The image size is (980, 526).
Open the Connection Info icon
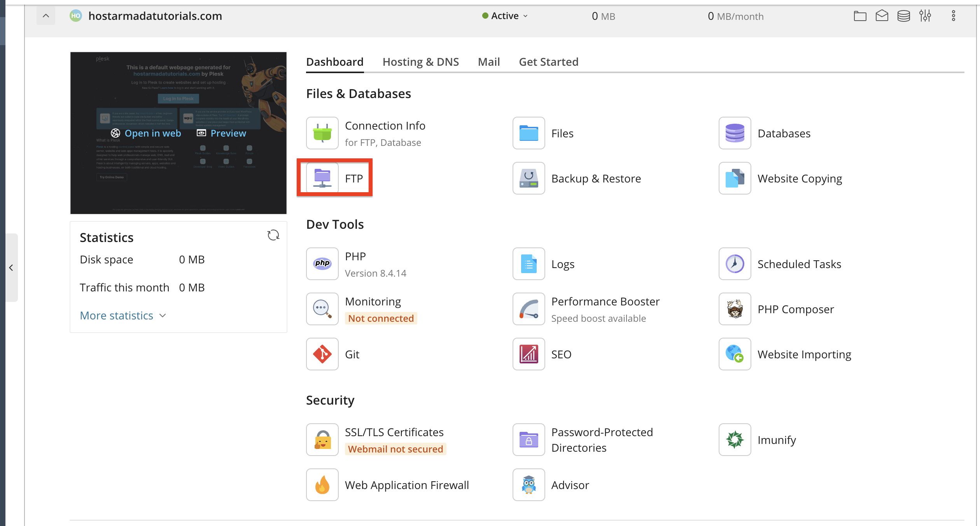click(322, 133)
